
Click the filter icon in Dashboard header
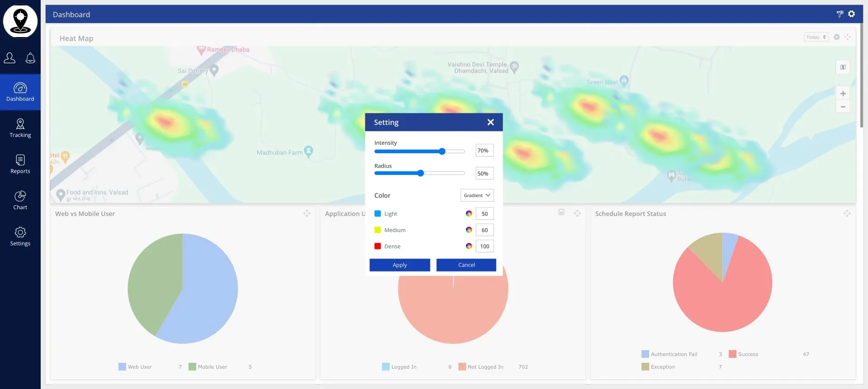coord(840,14)
